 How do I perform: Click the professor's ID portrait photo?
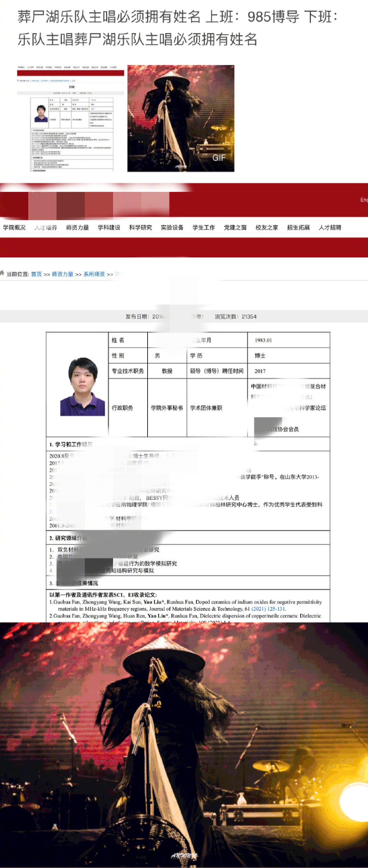point(83,386)
